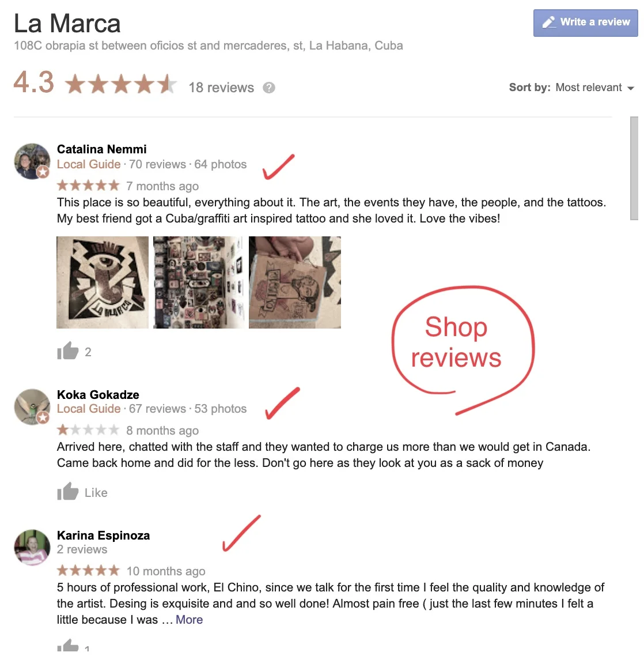Expand Karina Espinoza's review with More
644x656 pixels.
(x=189, y=620)
